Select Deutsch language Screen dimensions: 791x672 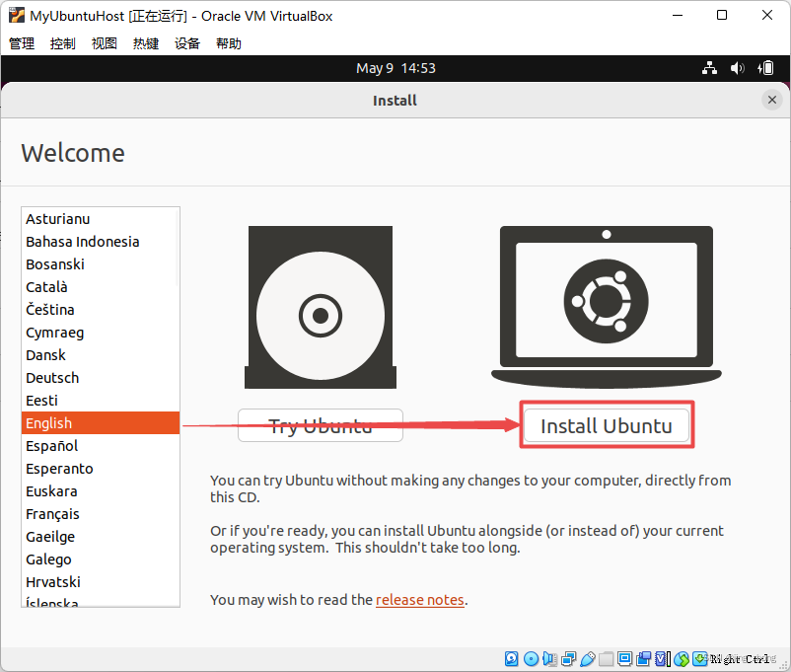click(101, 378)
